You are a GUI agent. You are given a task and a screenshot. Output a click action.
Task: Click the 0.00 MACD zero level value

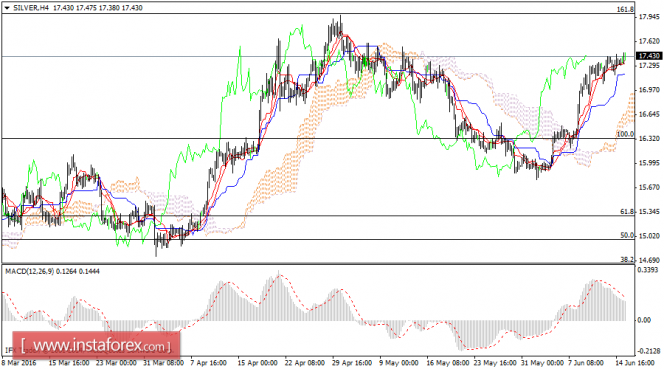[644, 320]
